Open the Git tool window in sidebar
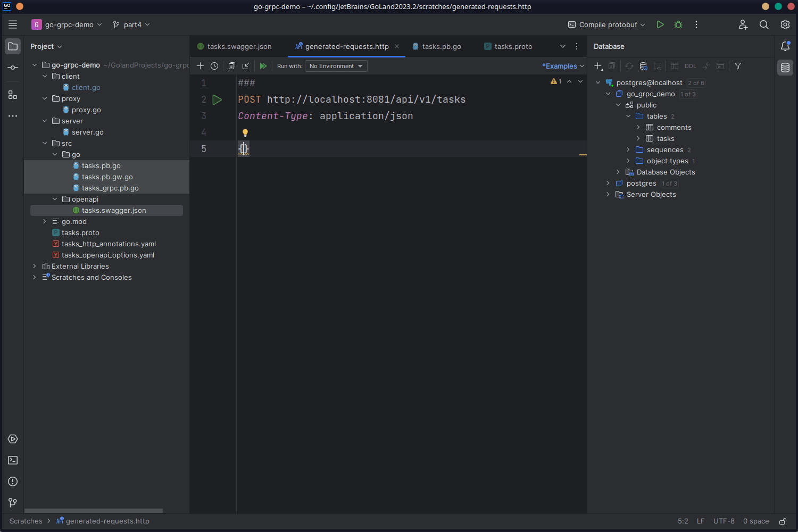Screen dimensions: 798x532 pyautogui.click(x=13, y=503)
